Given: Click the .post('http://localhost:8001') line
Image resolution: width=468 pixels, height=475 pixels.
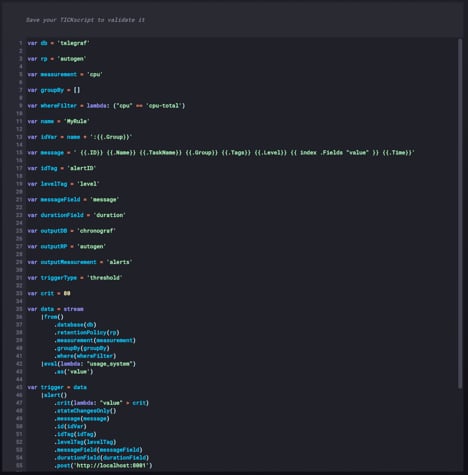Looking at the screenshot, I should click(x=103, y=466).
